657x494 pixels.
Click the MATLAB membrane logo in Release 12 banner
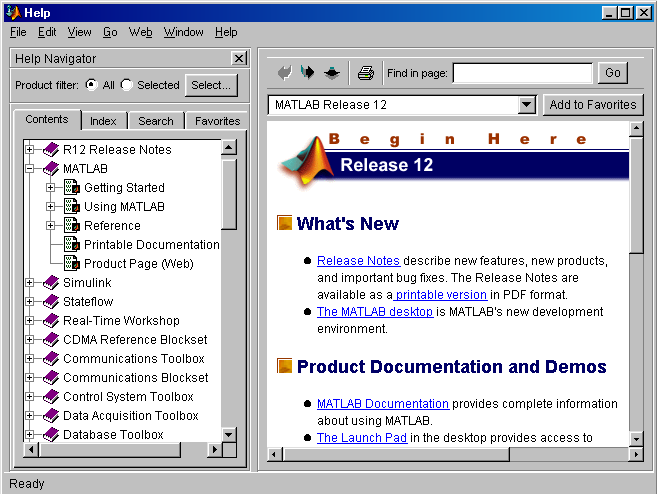click(308, 163)
